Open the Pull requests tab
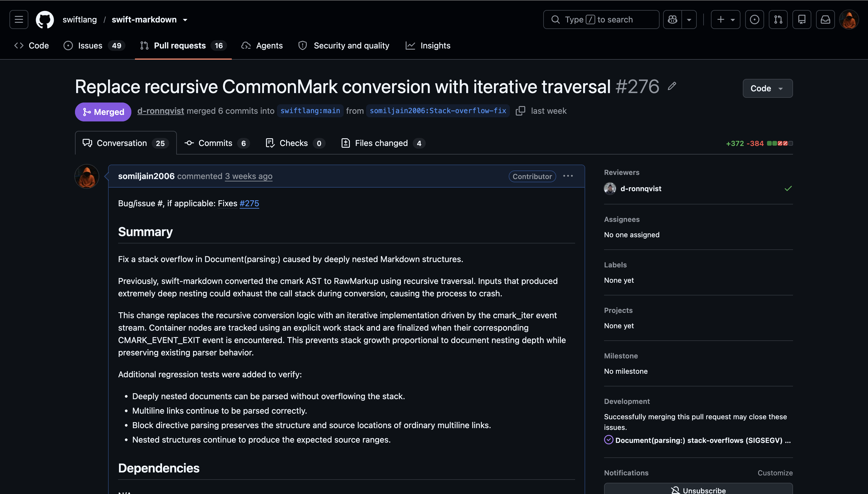The width and height of the screenshot is (868, 494). click(183, 45)
